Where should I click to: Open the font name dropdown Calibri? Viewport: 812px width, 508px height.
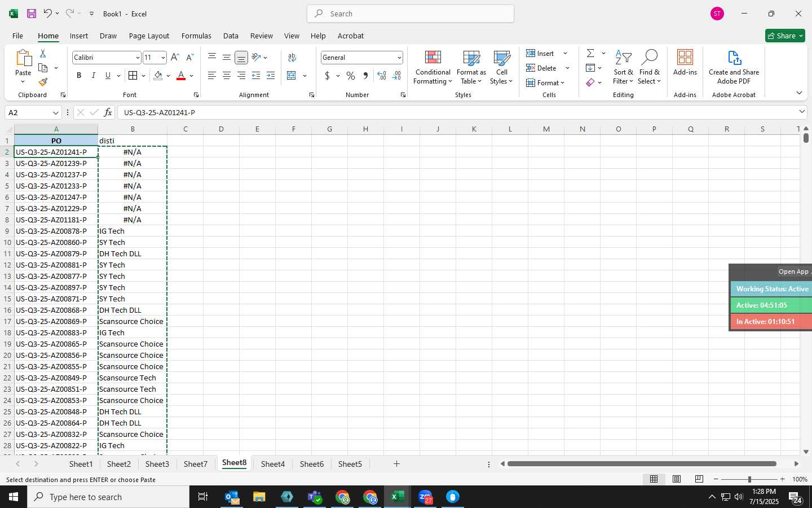[138, 58]
